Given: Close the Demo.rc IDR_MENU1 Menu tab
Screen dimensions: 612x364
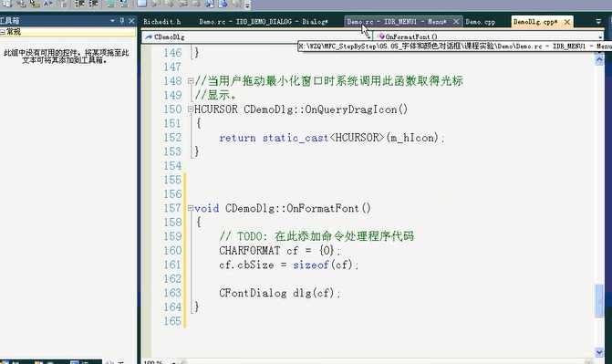Looking at the screenshot, I should 455,22.
